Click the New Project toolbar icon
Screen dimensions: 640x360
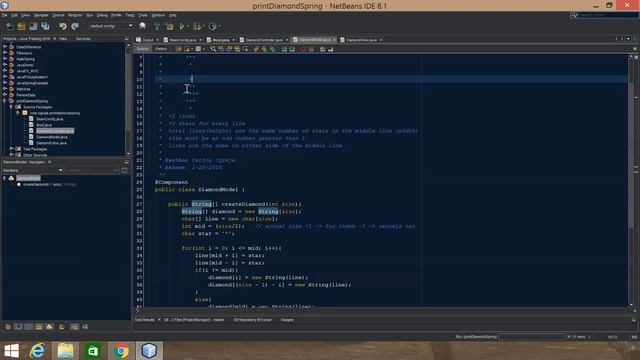tap(21, 27)
